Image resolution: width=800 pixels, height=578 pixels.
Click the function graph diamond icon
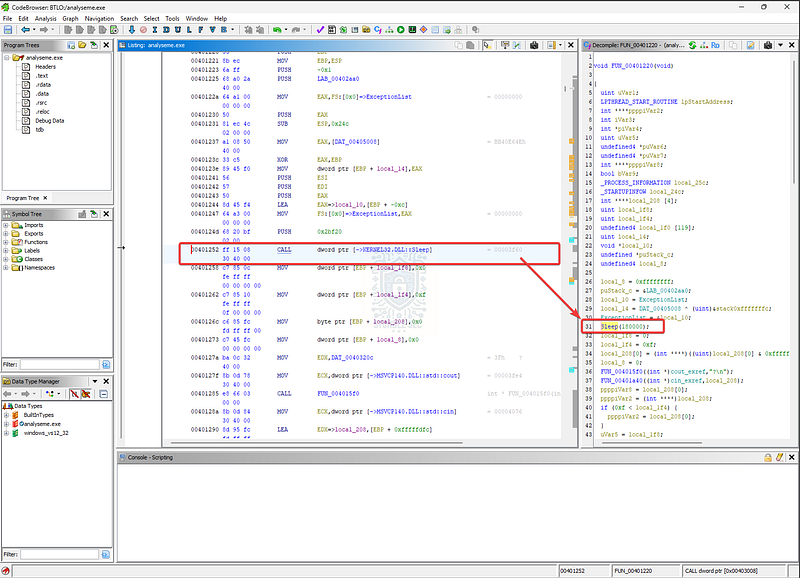click(423, 30)
